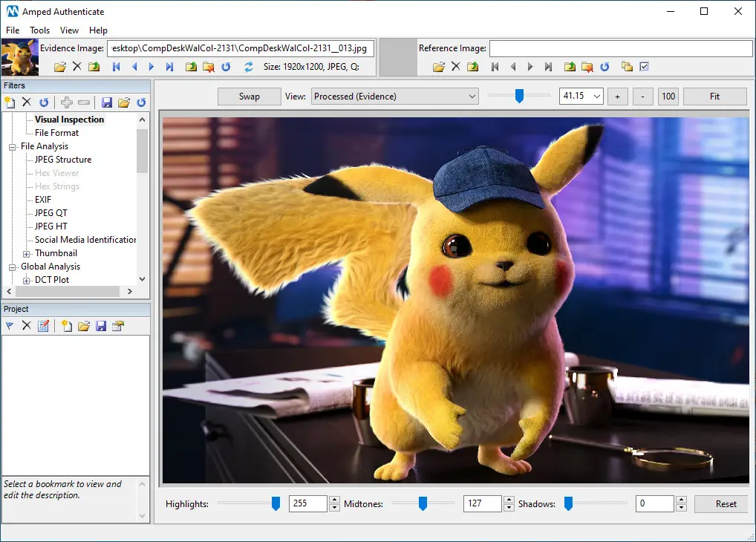This screenshot has height=542, width=756.
Task: Increase the Highlights value with the up stepper
Action: pyautogui.click(x=334, y=500)
